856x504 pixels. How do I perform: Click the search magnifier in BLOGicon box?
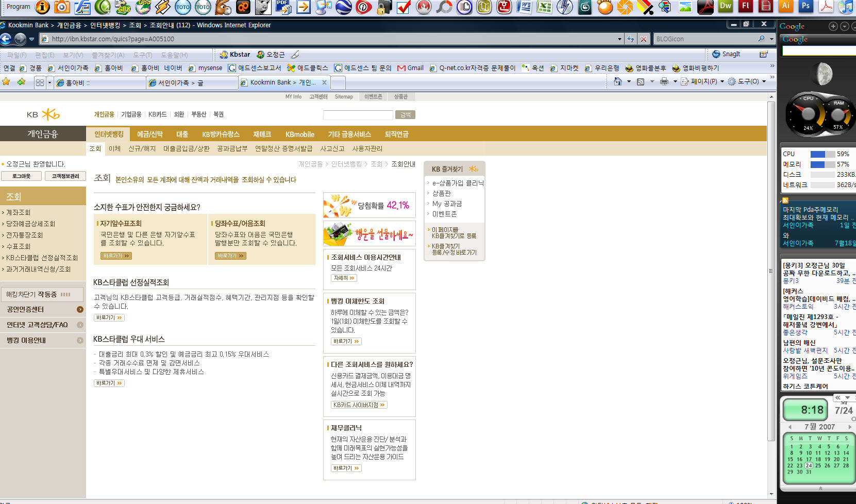click(x=762, y=39)
